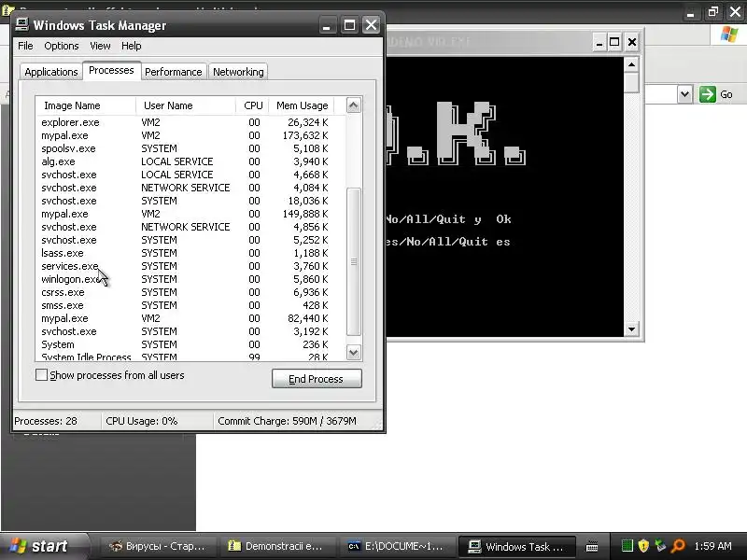Click the process list scroll up arrow
747x560 pixels.
pyautogui.click(x=354, y=105)
